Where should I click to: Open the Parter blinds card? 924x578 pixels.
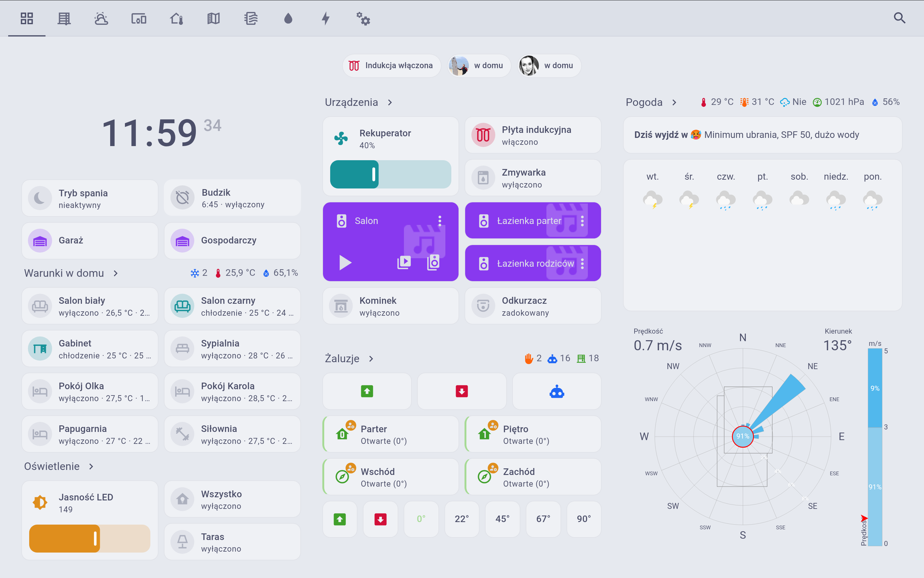click(x=391, y=434)
